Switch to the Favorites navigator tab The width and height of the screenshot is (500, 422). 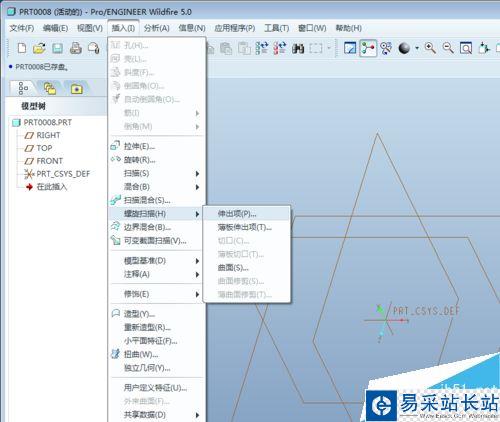pos(77,89)
